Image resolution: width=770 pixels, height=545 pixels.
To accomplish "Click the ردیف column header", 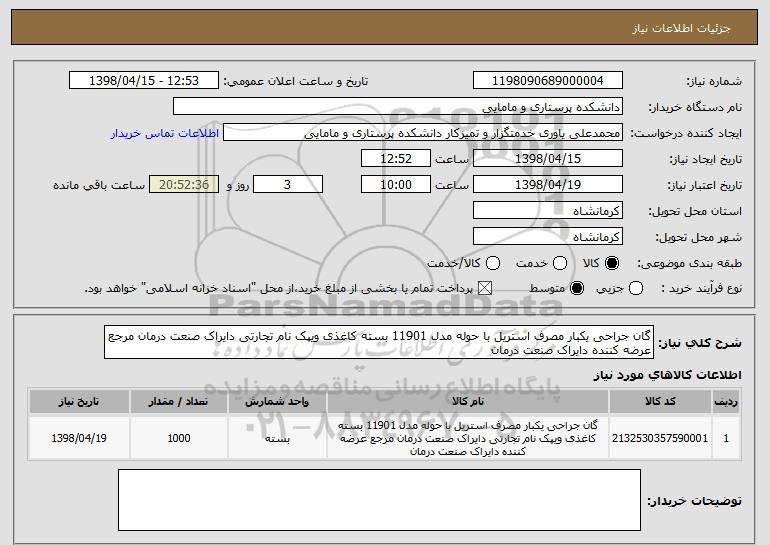I will pos(726,402).
